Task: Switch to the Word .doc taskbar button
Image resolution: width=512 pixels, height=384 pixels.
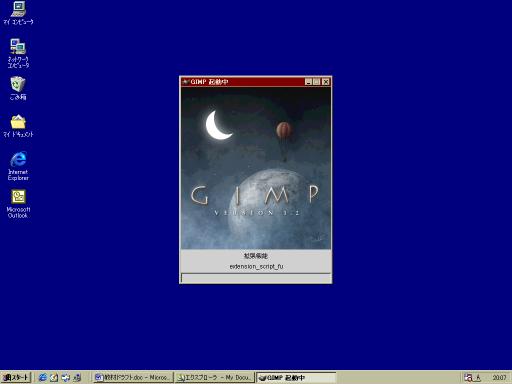Action: click(133, 377)
